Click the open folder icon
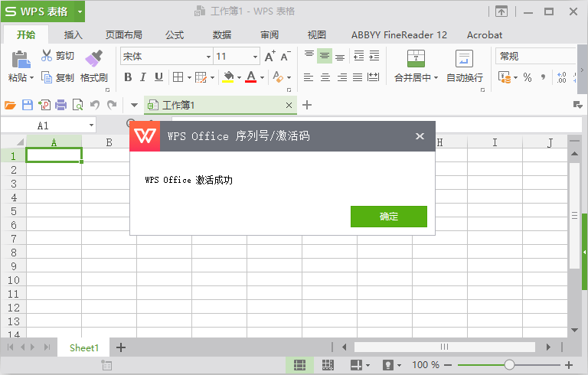The height and width of the screenshot is (375, 588). click(11, 105)
